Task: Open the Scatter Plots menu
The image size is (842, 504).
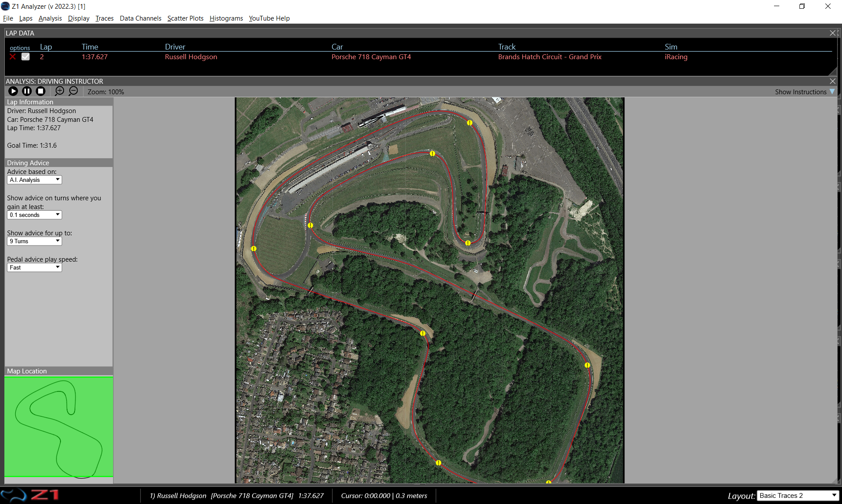Action: pyautogui.click(x=186, y=18)
